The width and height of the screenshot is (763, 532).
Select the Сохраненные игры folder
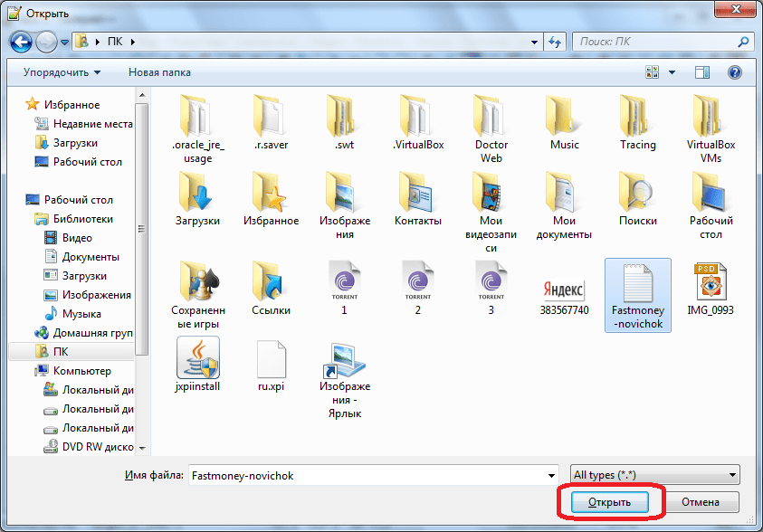197,295
